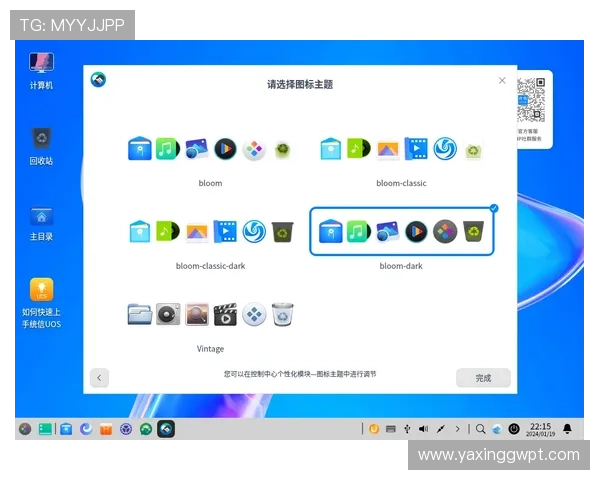Screen dimensions: 600x480
Task: Open the blue assistant icon in tray
Action: click(497, 429)
